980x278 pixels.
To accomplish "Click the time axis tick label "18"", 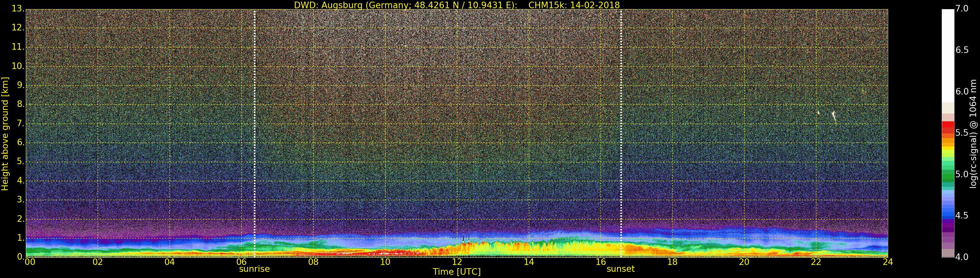I will tap(673, 262).
